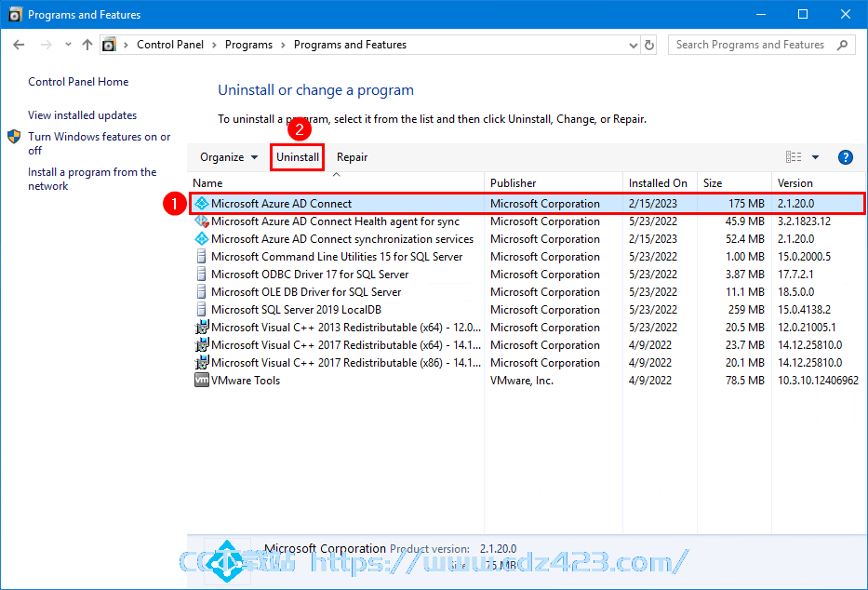Select Microsoft OLE DB Driver for SQL Server
The width and height of the screenshot is (868, 590).
(527, 292)
